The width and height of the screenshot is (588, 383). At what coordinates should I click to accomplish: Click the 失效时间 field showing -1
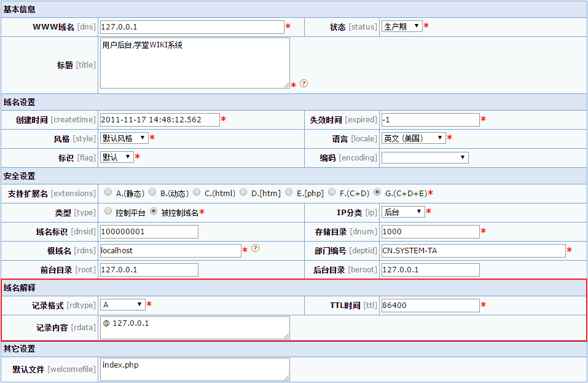pos(430,119)
